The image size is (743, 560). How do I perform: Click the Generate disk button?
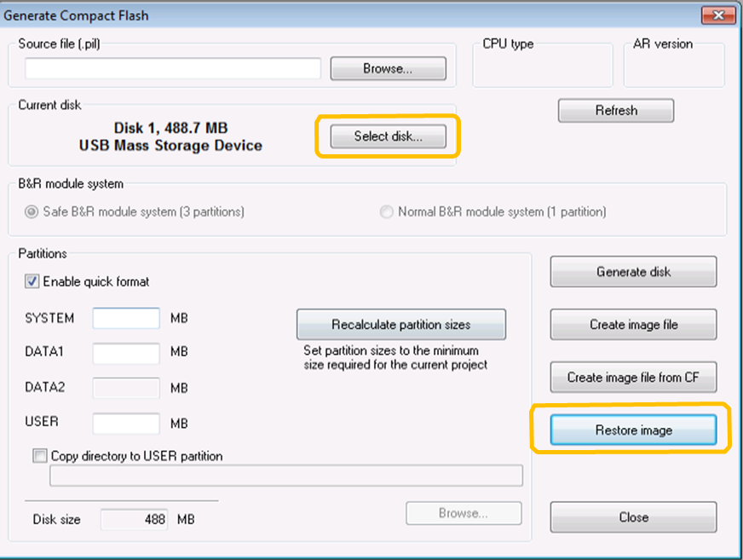[632, 271]
